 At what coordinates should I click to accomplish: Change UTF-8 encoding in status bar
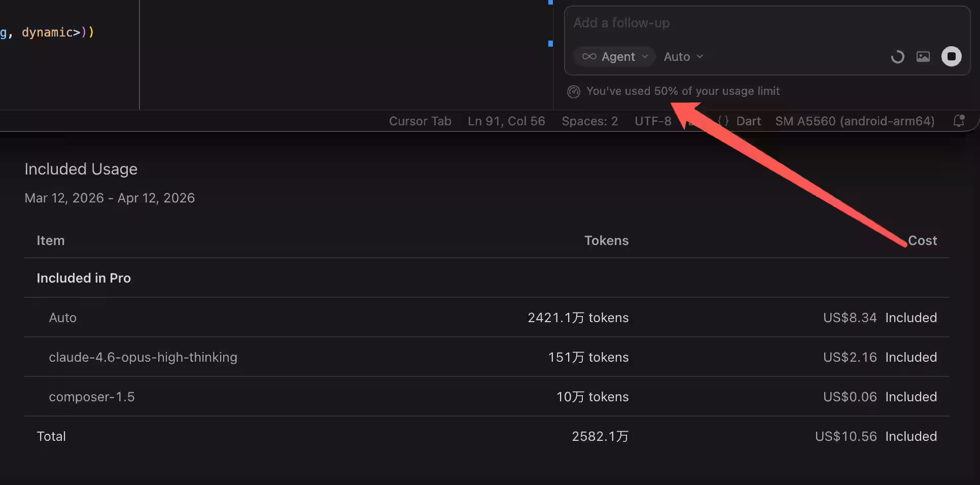pyautogui.click(x=652, y=121)
